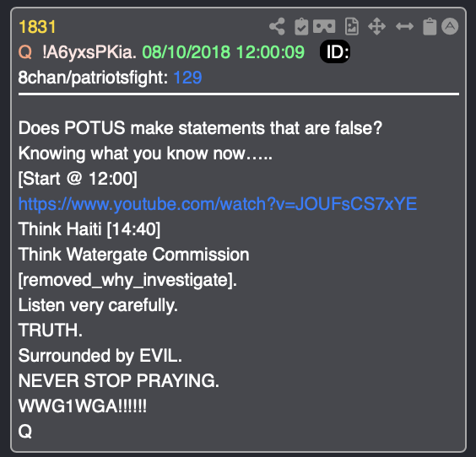Open the YouTube watch link

(x=218, y=204)
